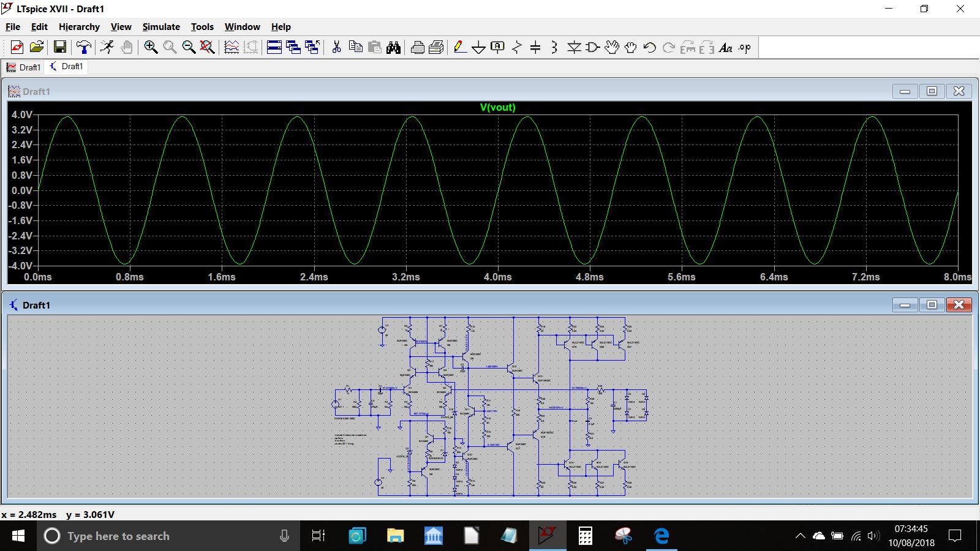
Task: Maximize the Draft1 waveform plot window
Action: click(x=932, y=91)
